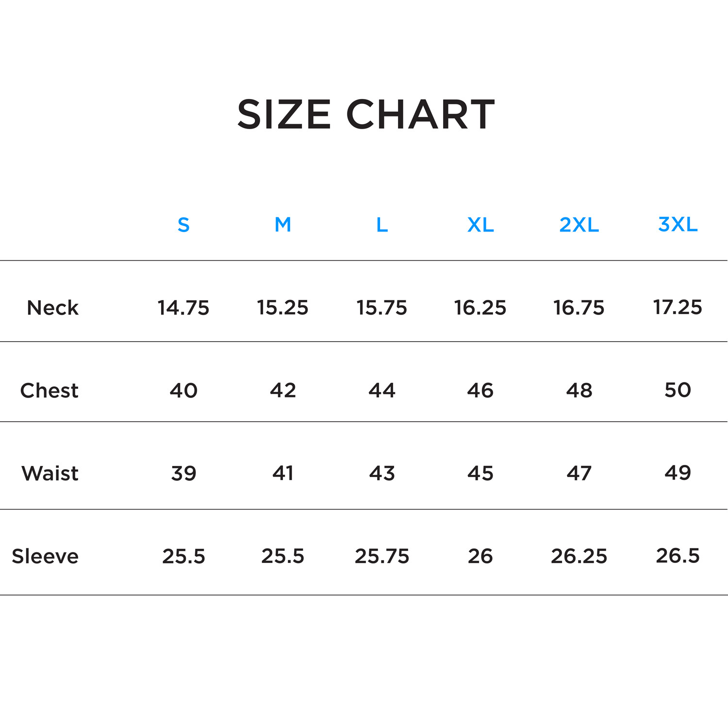
Task: Select the 2XL size column header
Action: coord(579,225)
